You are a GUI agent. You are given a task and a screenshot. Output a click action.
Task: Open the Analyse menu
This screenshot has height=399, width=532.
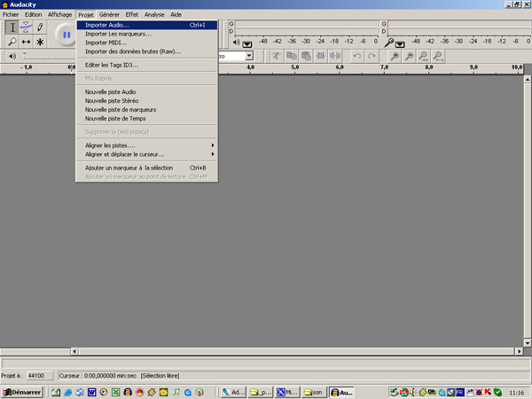pos(154,14)
